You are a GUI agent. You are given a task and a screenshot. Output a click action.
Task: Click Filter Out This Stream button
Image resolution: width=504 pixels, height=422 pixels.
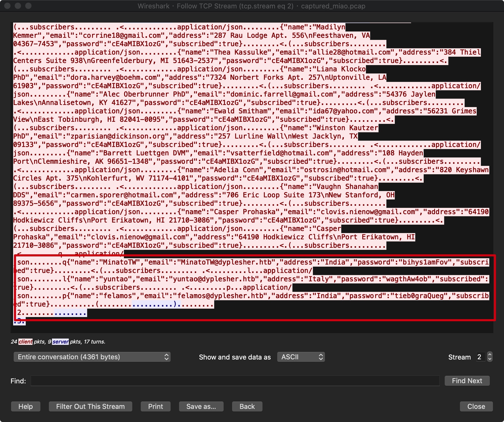(90, 407)
